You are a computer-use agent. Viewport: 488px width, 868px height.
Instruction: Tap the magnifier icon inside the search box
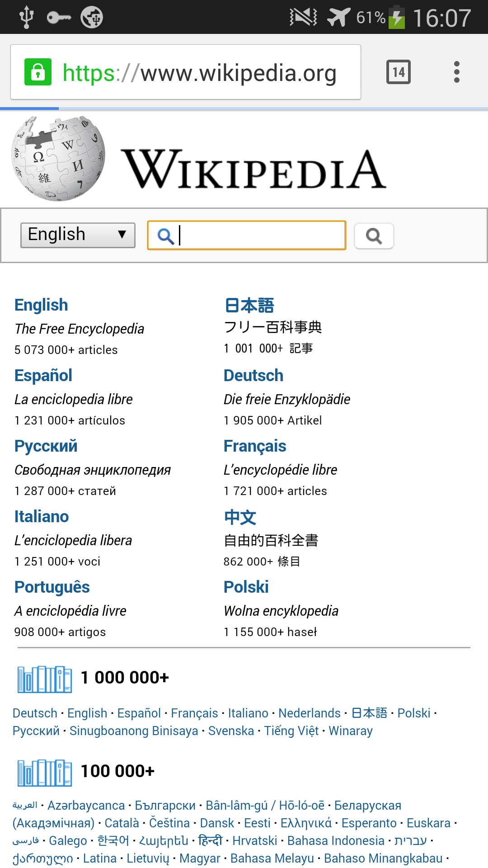coord(165,236)
